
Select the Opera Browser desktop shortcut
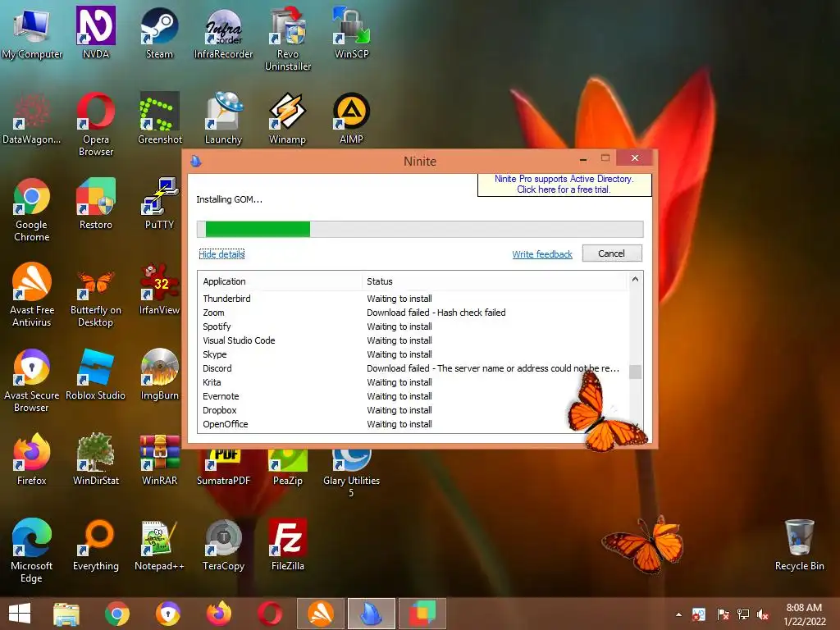point(95,125)
